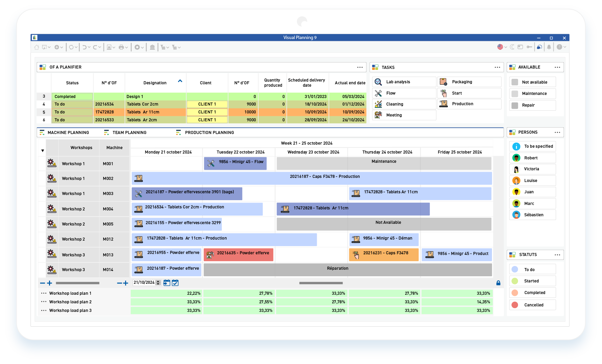This screenshot has width=602, height=364.
Task: Open the help question mark dropdown
Action: tap(561, 47)
